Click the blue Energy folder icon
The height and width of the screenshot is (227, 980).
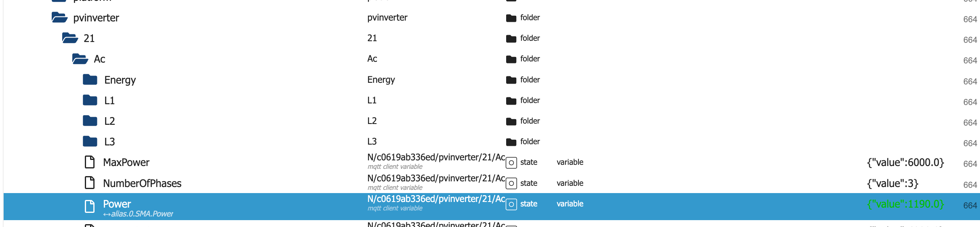(x=90, y=80)
